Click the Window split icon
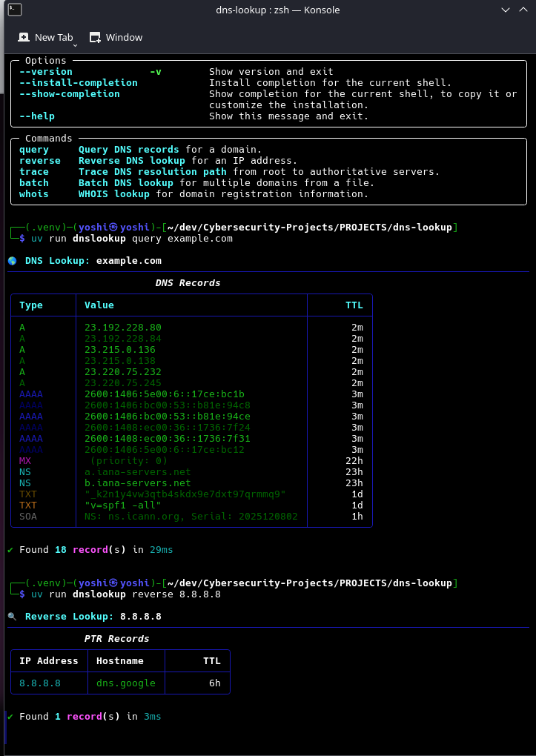Viewport: 536px width, 756px height. coord(95,37)
